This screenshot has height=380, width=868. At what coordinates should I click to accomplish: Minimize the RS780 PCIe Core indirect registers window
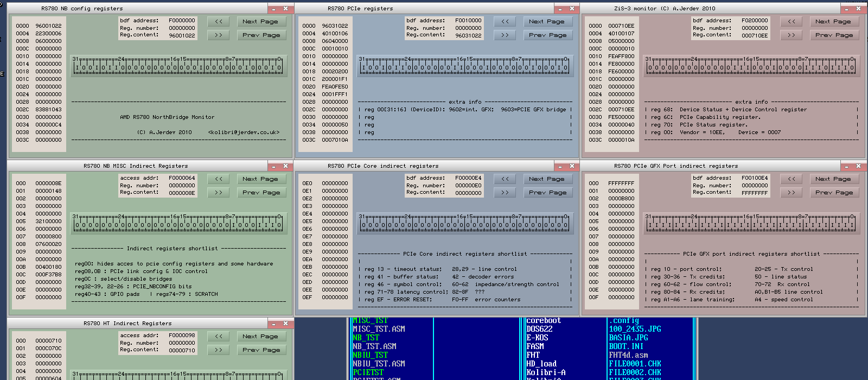click(x=560, y=166)
